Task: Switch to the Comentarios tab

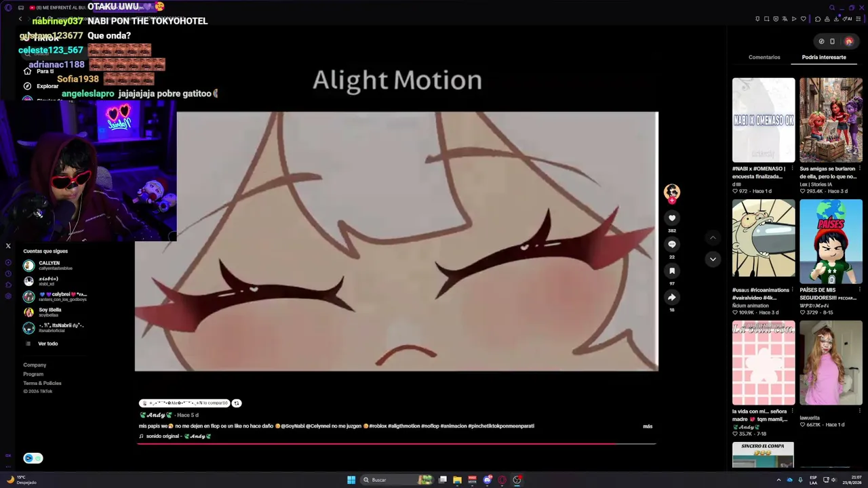Action: (764, 58)
